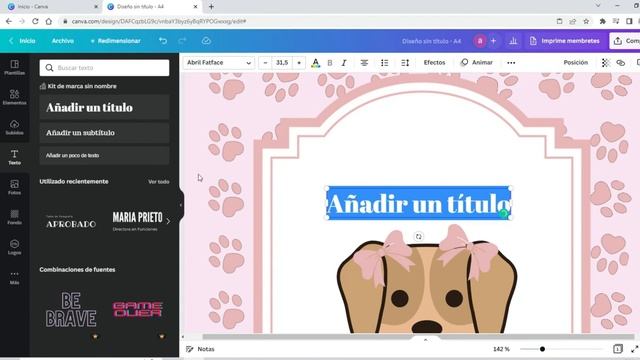Click the font size field 31,5
The height and width of the screenshot is (360, 640).
pyautogui.click(x=282, y=63)
